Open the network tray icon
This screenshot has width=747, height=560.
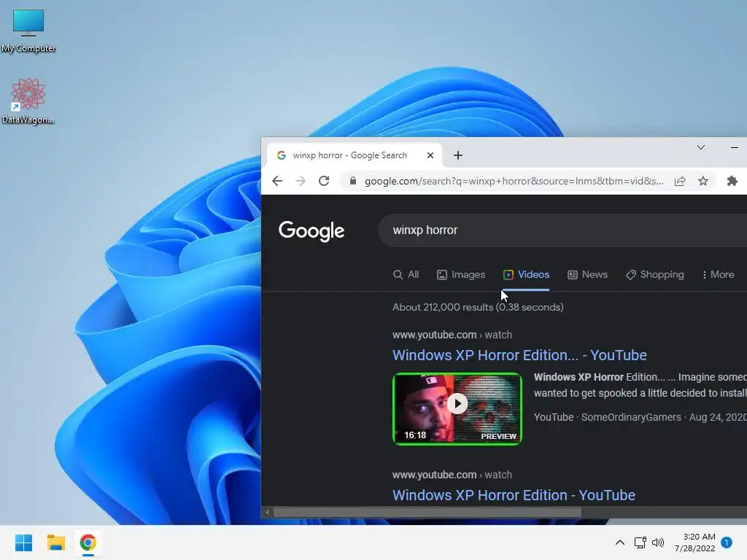point(640,542)
